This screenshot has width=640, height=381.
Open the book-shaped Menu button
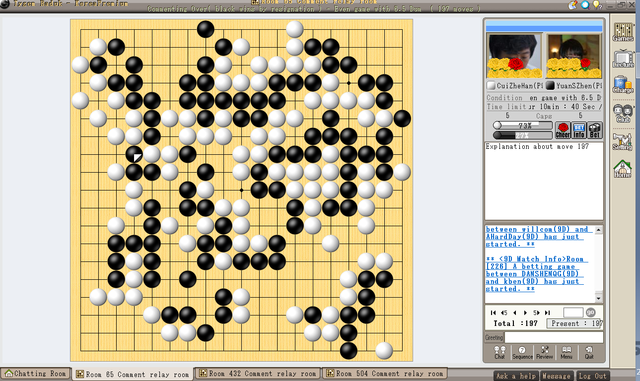click(x=566, y=352)
